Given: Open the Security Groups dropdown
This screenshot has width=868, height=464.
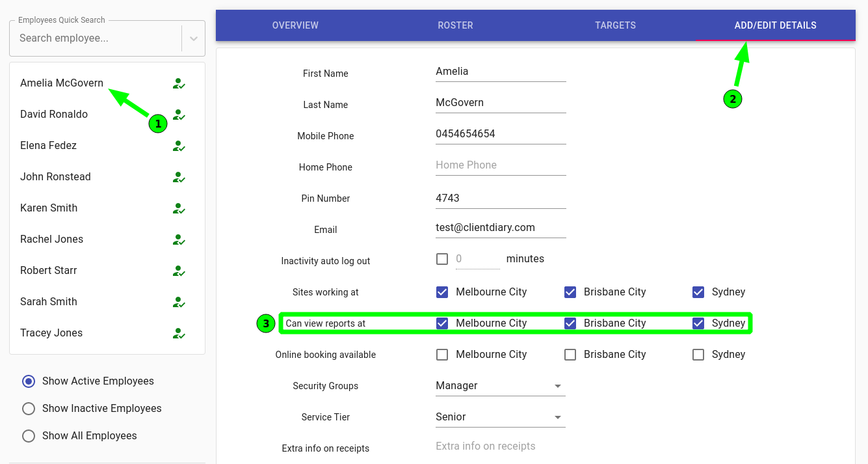Looking at the screenshot, I should click(499, 386).
